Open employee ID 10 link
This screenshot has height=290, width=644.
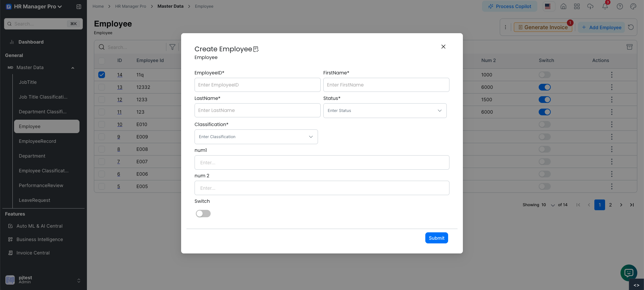(x=120, y=124)
